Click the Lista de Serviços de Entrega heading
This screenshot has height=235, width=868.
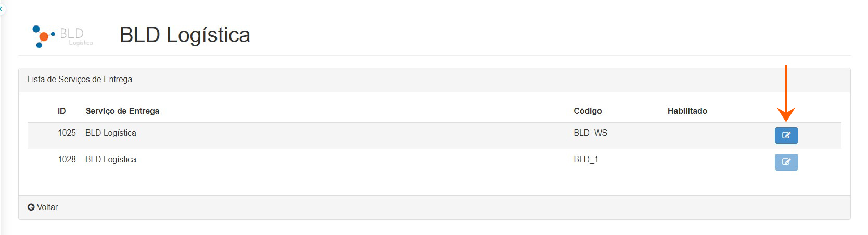[x=80, y=79]
